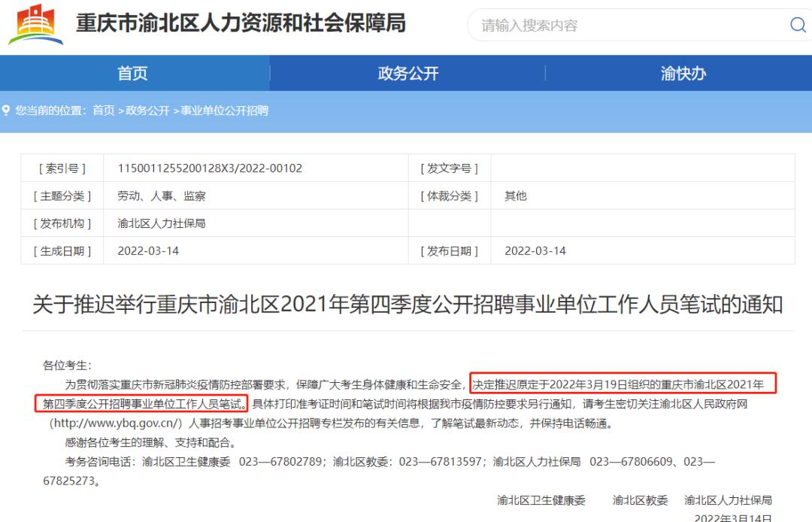This screenshot has width=812, height=522.
Task: Click the 生成日期 value 2022-03-14
Action: (x=148, y=250)
